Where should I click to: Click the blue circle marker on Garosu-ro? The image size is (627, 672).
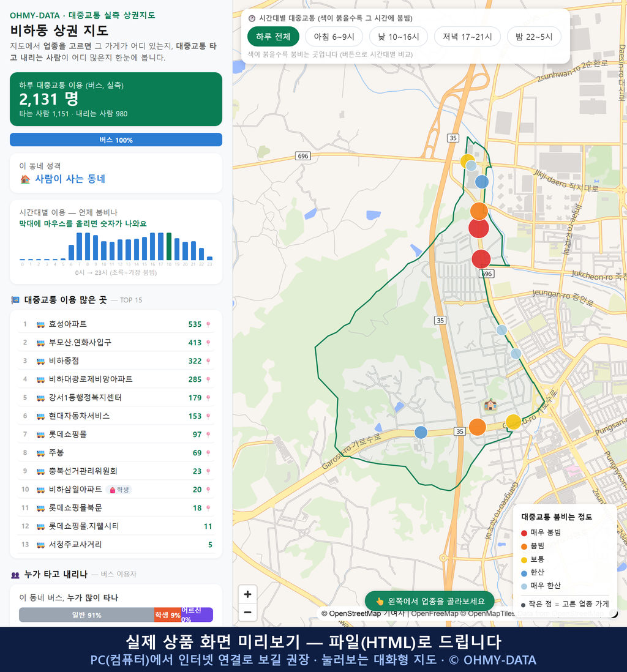(421, 432)
